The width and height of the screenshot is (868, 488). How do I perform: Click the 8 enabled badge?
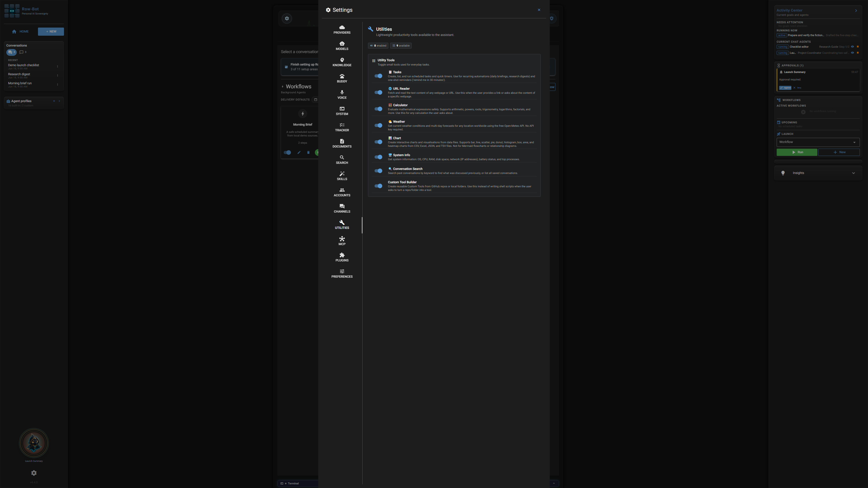point(378,46)
